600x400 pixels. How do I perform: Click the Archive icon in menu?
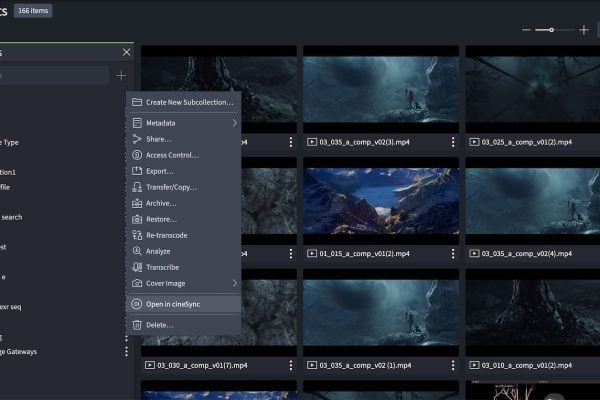[x=137, y=203]
